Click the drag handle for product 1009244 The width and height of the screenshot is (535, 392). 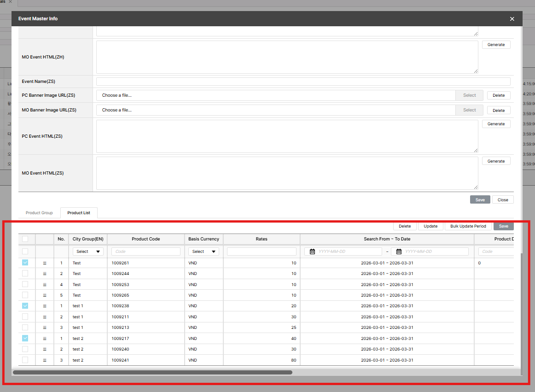[45, 274]
